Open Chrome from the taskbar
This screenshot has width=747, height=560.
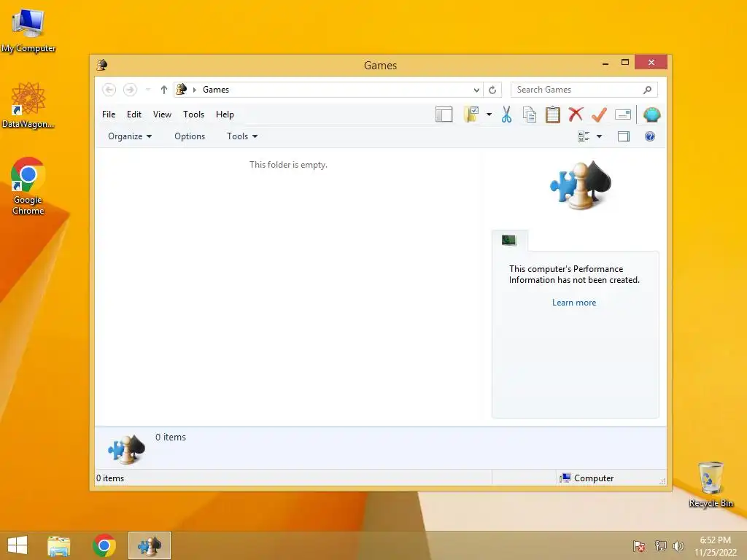point(104,545)
